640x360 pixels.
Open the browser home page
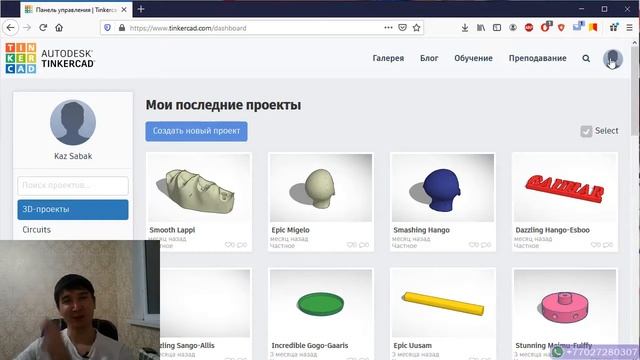[x=59, y=28]
